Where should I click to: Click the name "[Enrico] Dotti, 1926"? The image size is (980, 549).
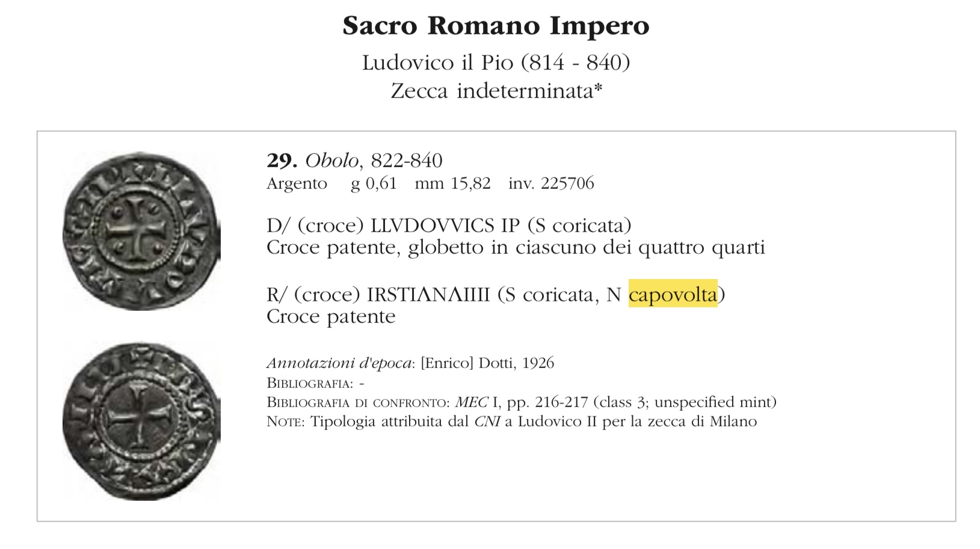point(487,363)
